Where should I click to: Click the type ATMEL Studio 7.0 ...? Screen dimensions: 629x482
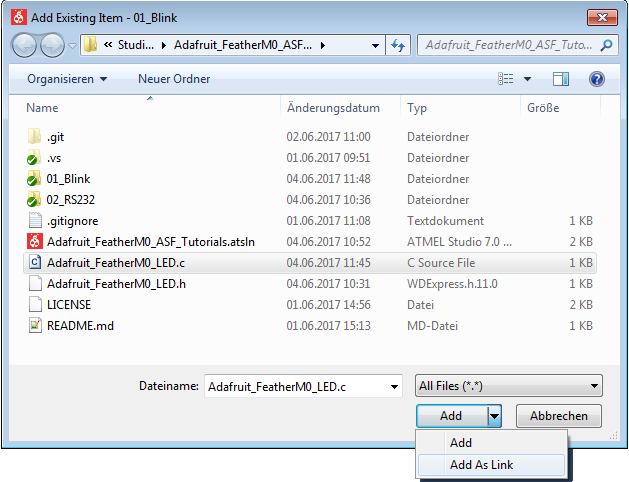point(459,242)
